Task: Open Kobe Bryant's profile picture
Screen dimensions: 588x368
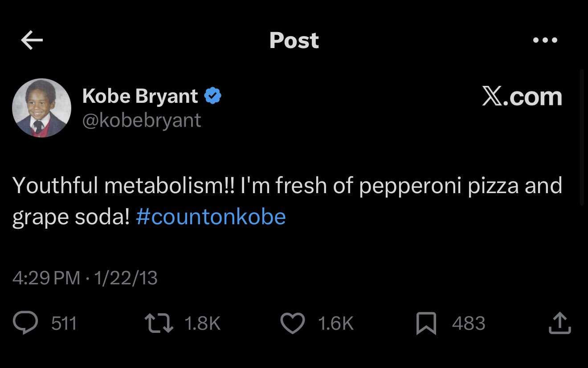Action: click(x=41, y=108)
